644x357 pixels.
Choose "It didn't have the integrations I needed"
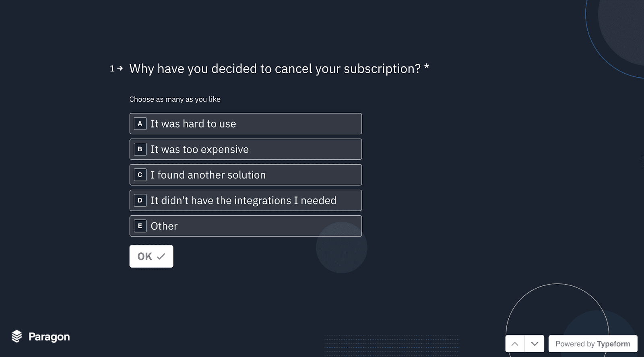pos(246,200)
